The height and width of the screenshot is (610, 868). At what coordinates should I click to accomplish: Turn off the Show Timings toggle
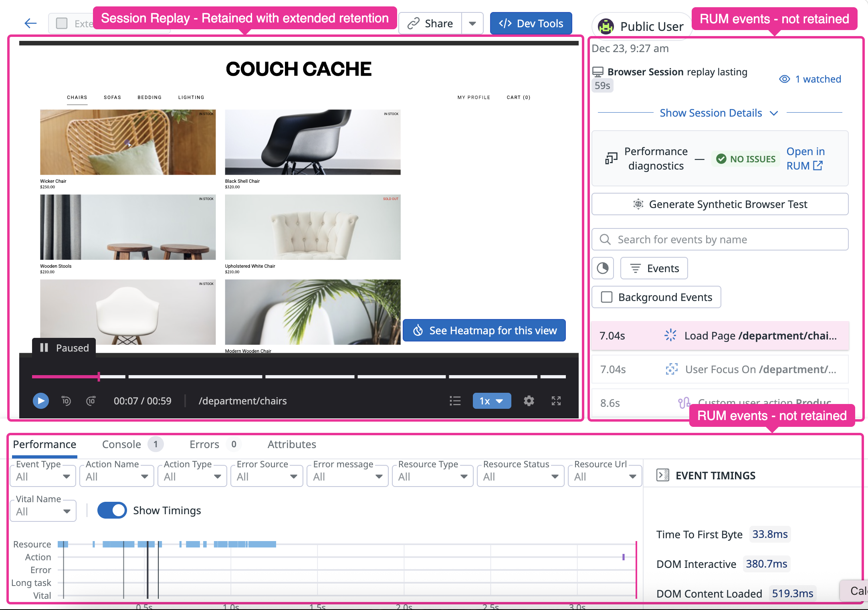click(x=112, y=510)
